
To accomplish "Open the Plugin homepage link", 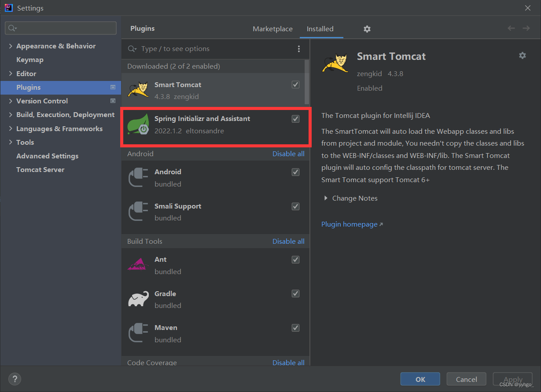I will [x=350, y=224].
